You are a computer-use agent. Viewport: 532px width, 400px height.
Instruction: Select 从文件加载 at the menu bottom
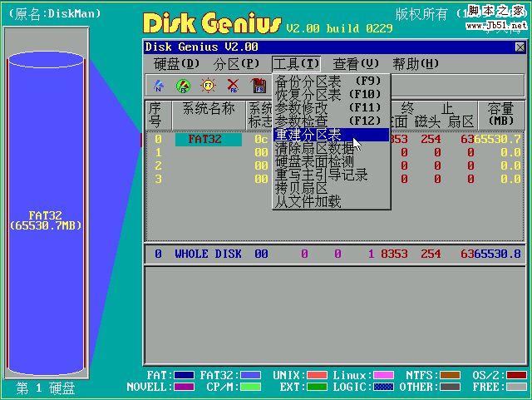[308, 201]
